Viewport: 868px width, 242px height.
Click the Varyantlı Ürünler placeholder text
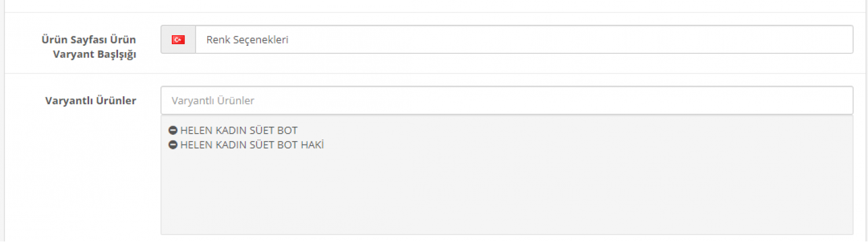click(213, 101)
